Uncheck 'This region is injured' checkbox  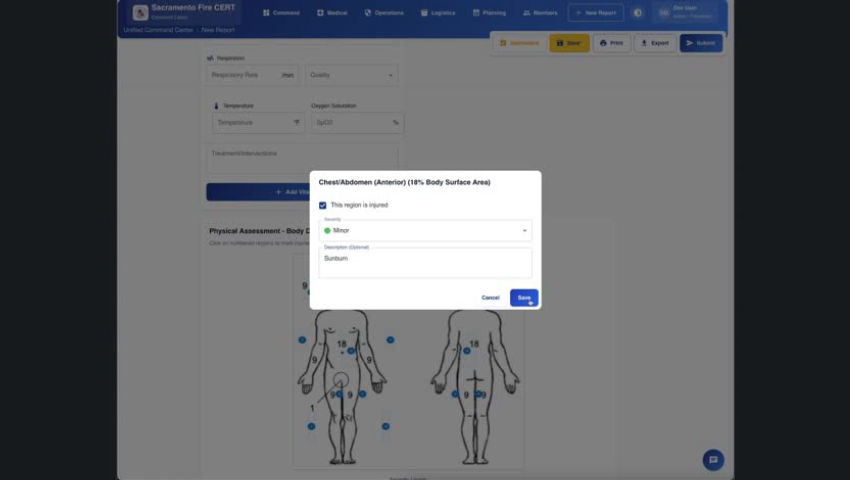[x=323, y=205]
